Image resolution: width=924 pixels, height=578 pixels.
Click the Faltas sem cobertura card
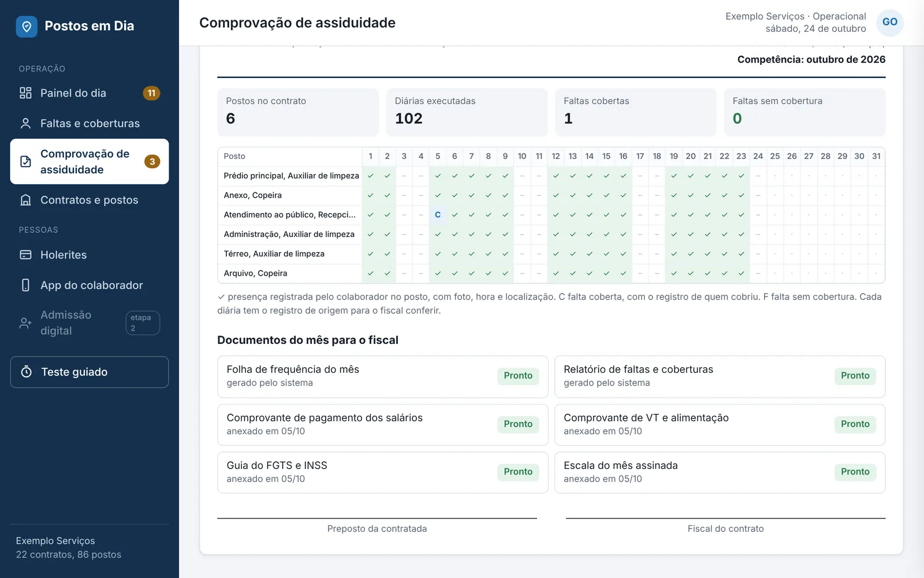804,112
